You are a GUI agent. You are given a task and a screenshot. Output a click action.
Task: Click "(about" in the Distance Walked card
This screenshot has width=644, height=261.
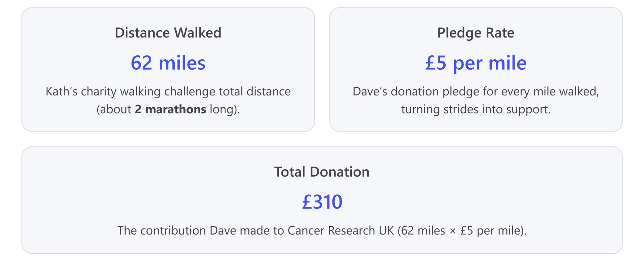114,109
